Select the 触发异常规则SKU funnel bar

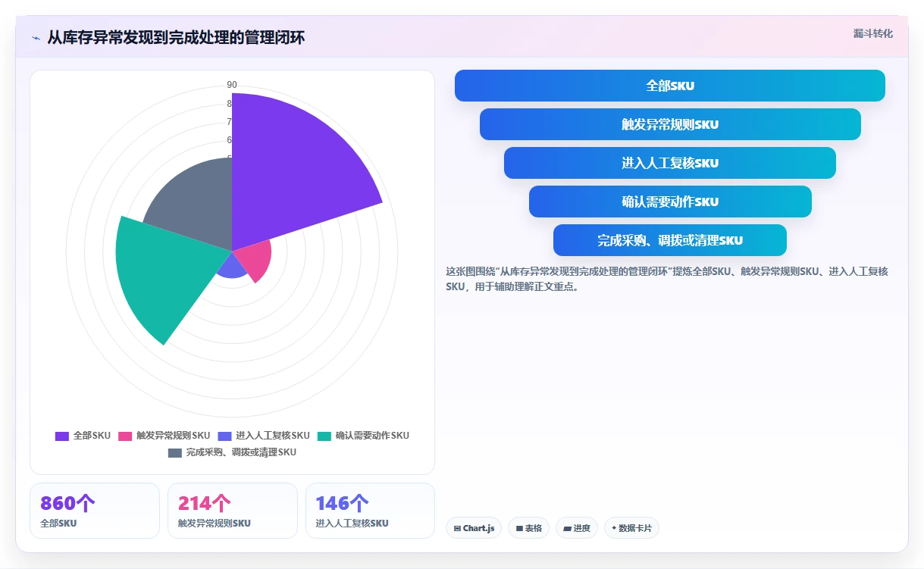(670, 124)
